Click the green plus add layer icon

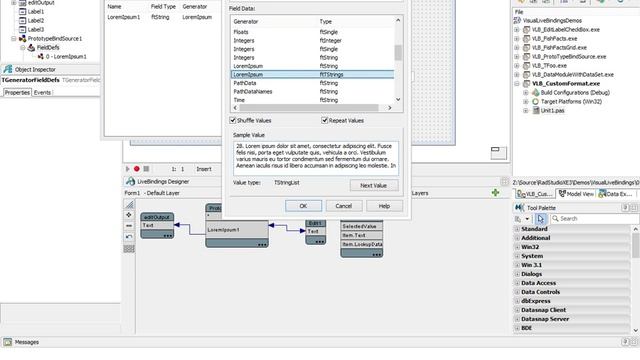pyautogui.click(x=495, y=193)
